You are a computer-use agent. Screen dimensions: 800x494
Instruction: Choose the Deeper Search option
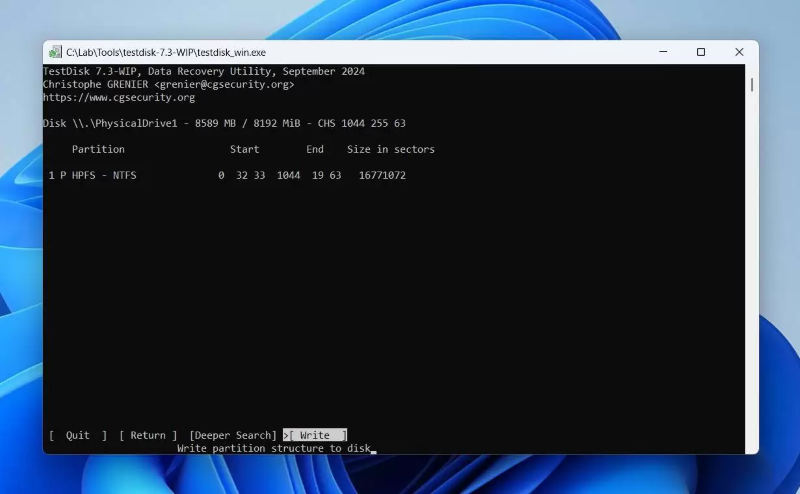pos(233,435)
